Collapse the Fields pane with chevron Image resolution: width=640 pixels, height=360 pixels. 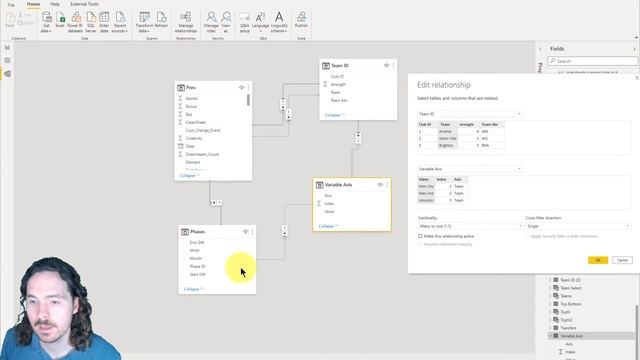tap(634, 49)
